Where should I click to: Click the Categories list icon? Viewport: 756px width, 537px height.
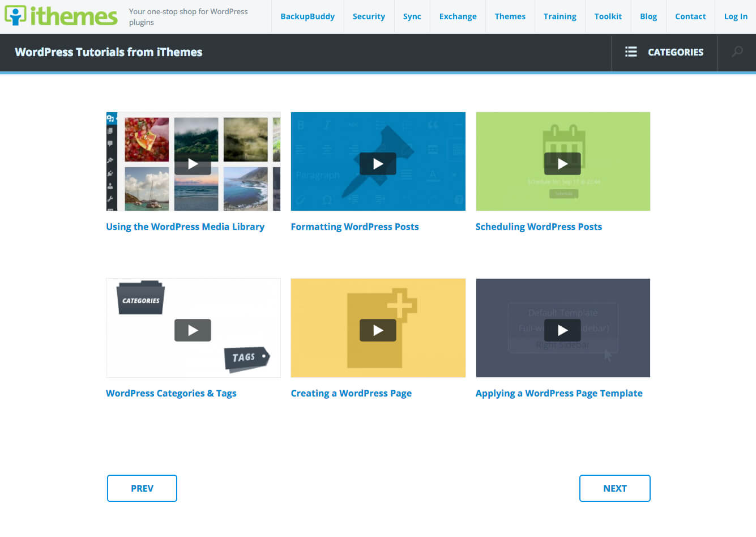pyautogui.click(x=631, y=52)
